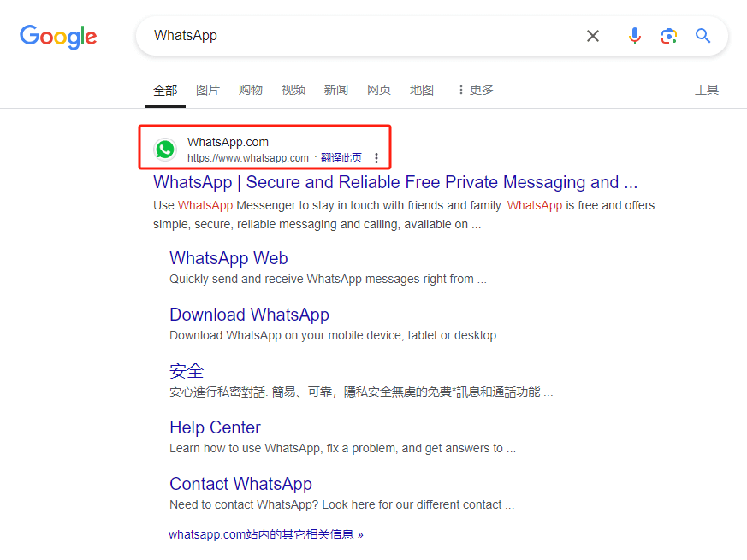
Task: Switch to the 地图 tab
Action: [x=422, y=90]
